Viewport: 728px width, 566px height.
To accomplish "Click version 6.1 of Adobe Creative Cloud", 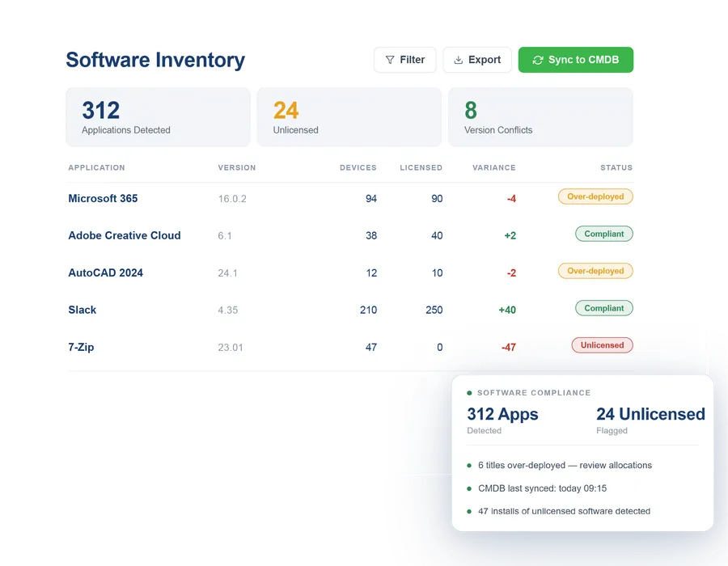I will click(x=225, y=235).
